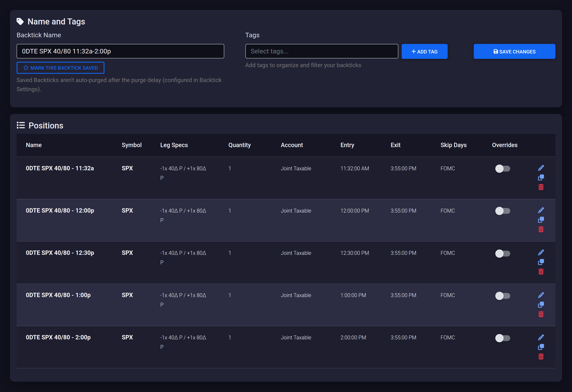This screenshot has height=392, width=572.
Task: Click the Add Tag button
Action: [x=425, y=51]
